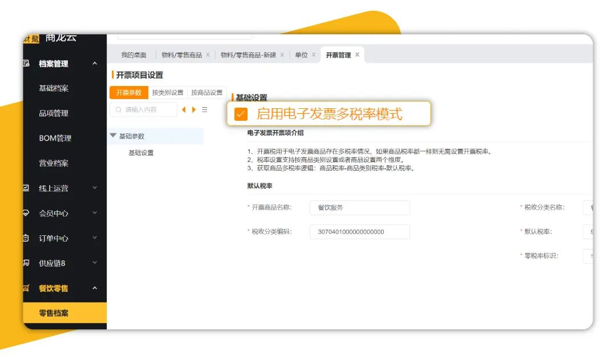616x364 pixels.
Task: Expand the 线上运营 menu chevron
Action: click(95, 188)
